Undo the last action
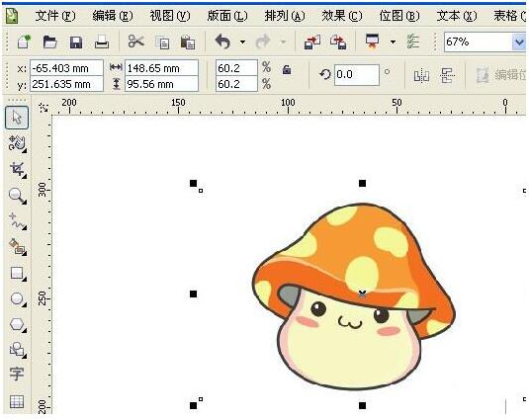 (x=222, y=42)
